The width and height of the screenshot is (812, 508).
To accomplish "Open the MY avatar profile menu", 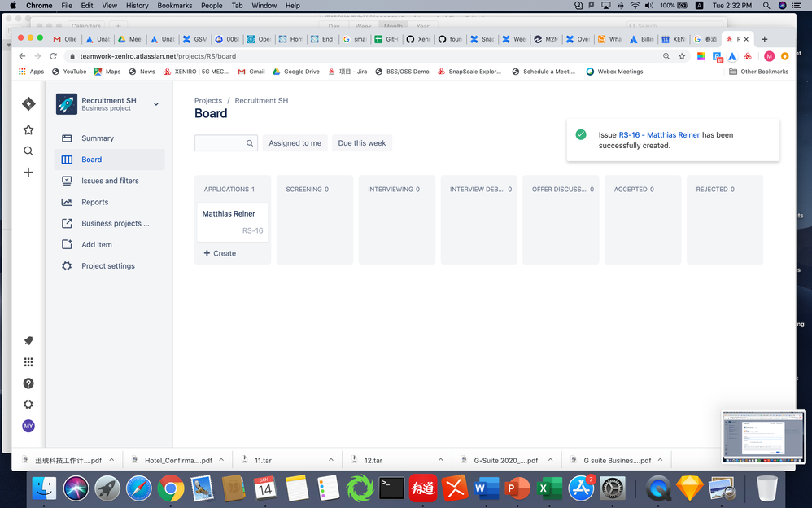I will point(28,426).
